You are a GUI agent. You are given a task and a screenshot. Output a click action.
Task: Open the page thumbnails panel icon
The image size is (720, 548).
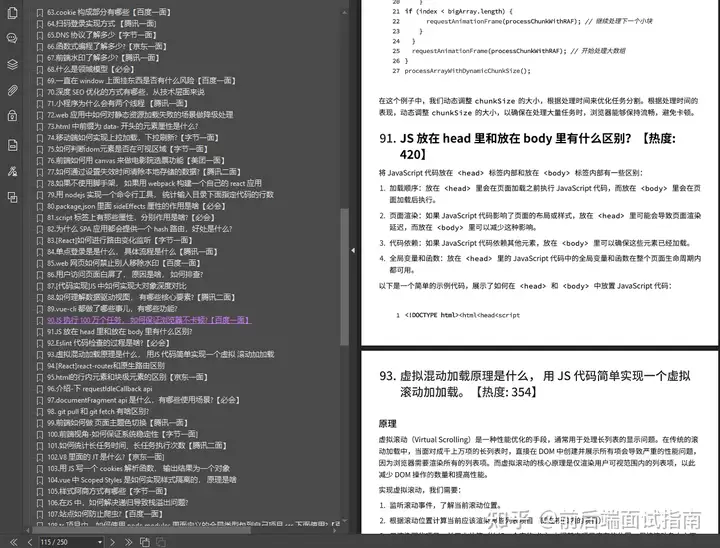(x=12, y=12)
